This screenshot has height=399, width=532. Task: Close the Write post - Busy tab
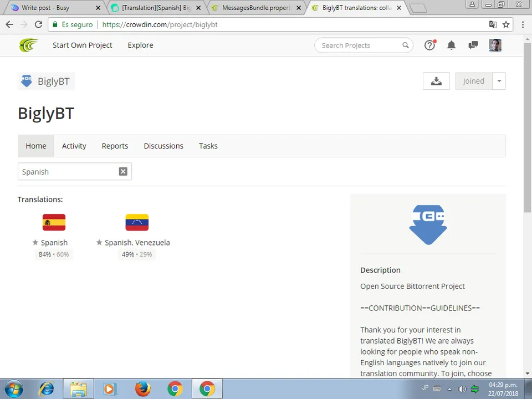coord(98,7)
